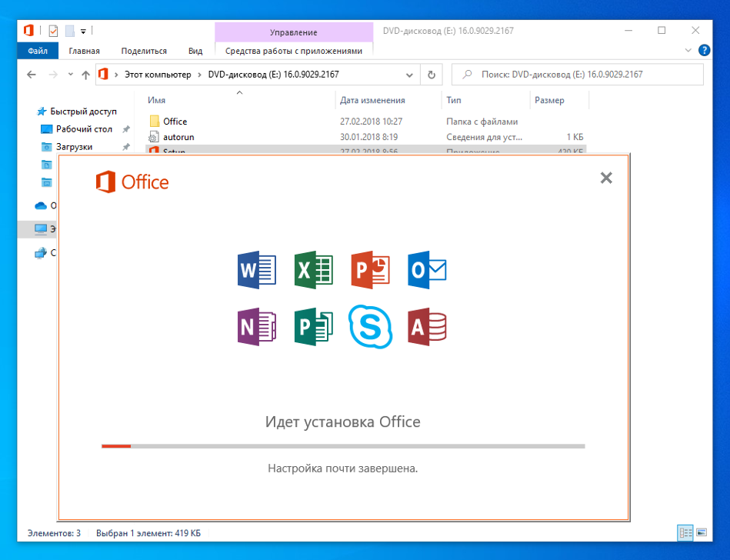This screenshot has height=560, width=730.
Task: Open Рабочий стол in navigation pane
Action: pos(85,129)
